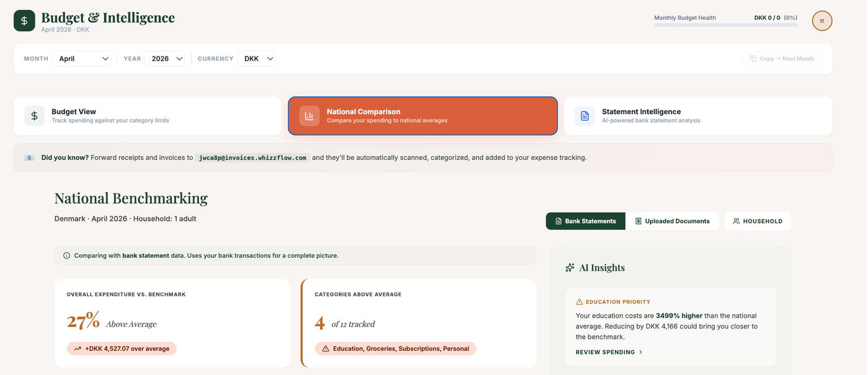
Task: Click the Household button
Action: pyautogui.click(x=758, y=220)
